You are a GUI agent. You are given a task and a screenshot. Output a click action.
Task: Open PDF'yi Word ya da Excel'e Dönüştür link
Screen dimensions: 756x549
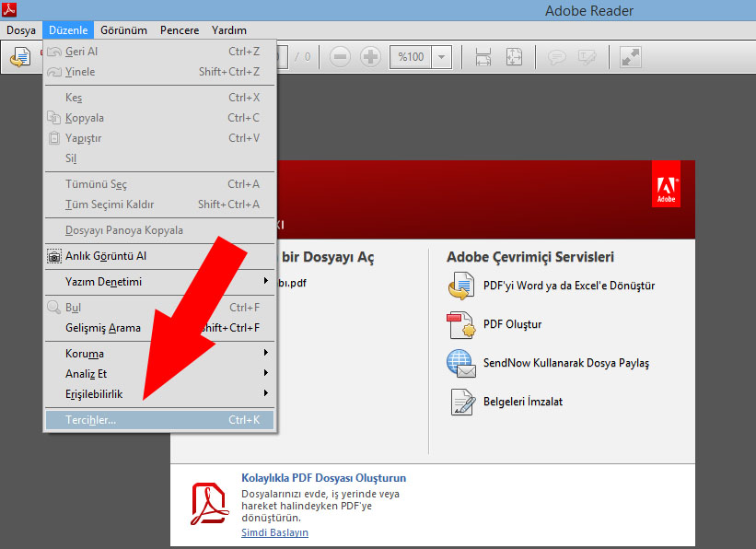(569, 286)
